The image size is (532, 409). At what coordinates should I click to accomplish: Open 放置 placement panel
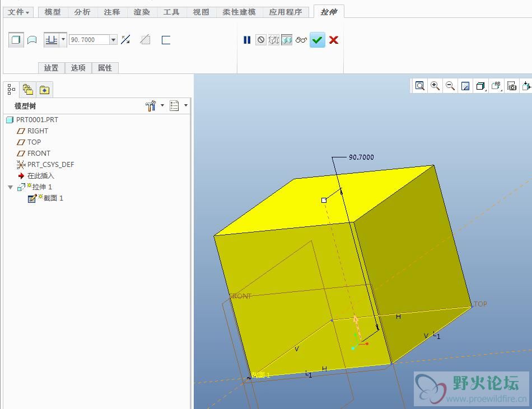click(51, 68)
